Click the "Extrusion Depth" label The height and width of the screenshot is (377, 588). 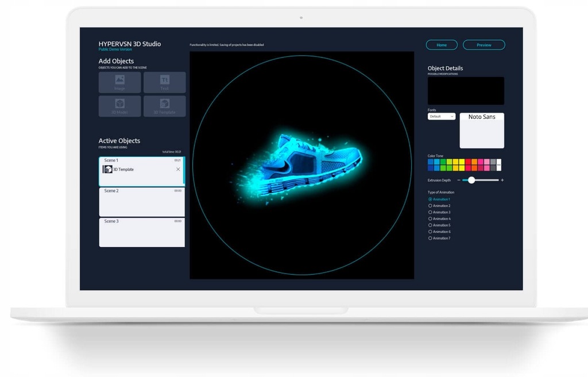[x=439, y=180]
